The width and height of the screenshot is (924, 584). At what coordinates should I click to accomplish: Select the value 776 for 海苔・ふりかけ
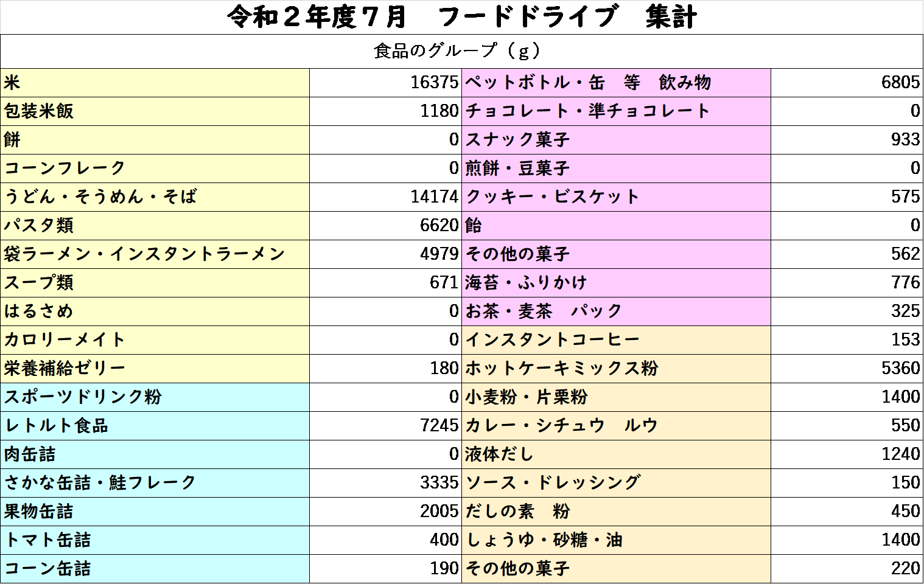[847, 283]
